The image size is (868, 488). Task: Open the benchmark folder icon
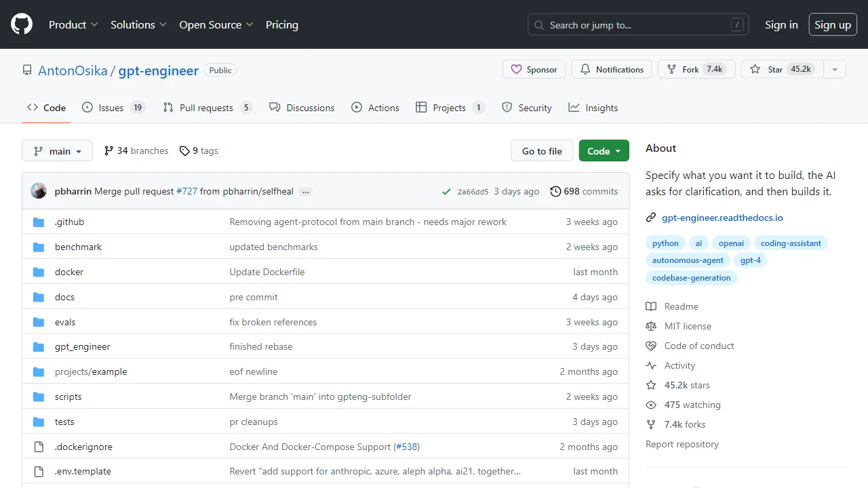coord(39,247)
